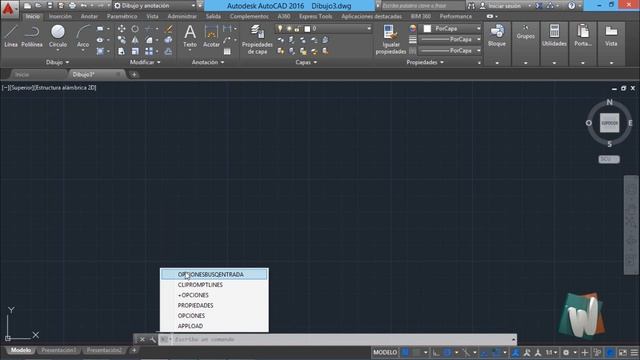The height and width of the screenshot is (360, 640).
Task: Click the Stretch (Estirar) tool icon
Action: 122,51
